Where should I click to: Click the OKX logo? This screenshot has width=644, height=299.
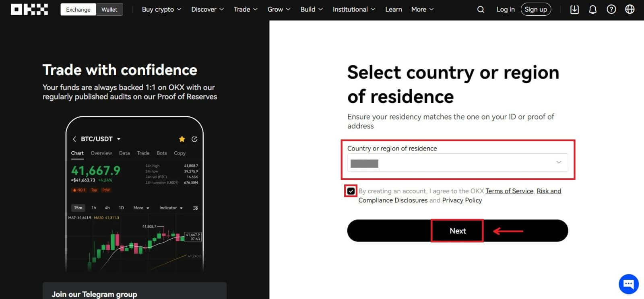29,9
